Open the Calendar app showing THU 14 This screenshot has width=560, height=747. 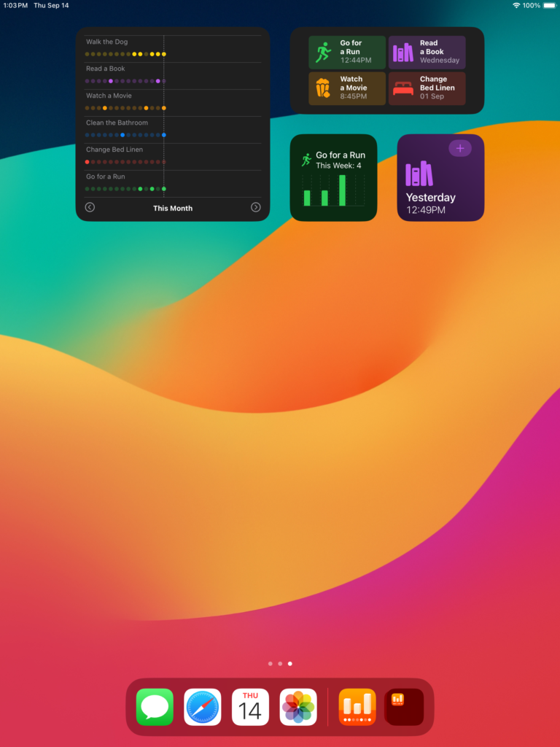pyautogui.click(x=251, y=707)
